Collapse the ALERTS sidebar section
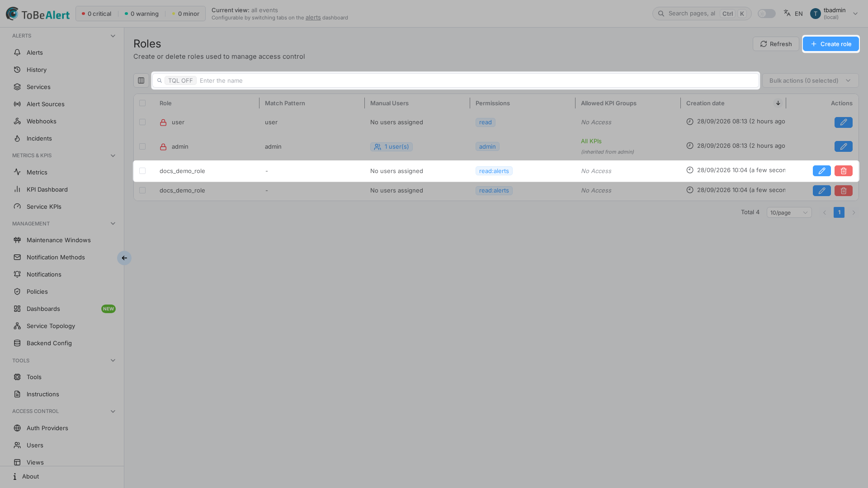 [x=113, y=36]
